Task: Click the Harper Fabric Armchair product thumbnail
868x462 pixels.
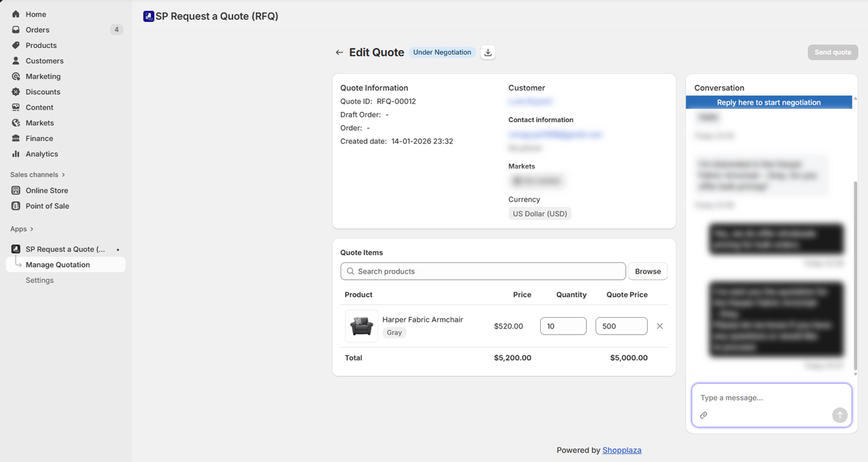Action: [x=361, y=326]
